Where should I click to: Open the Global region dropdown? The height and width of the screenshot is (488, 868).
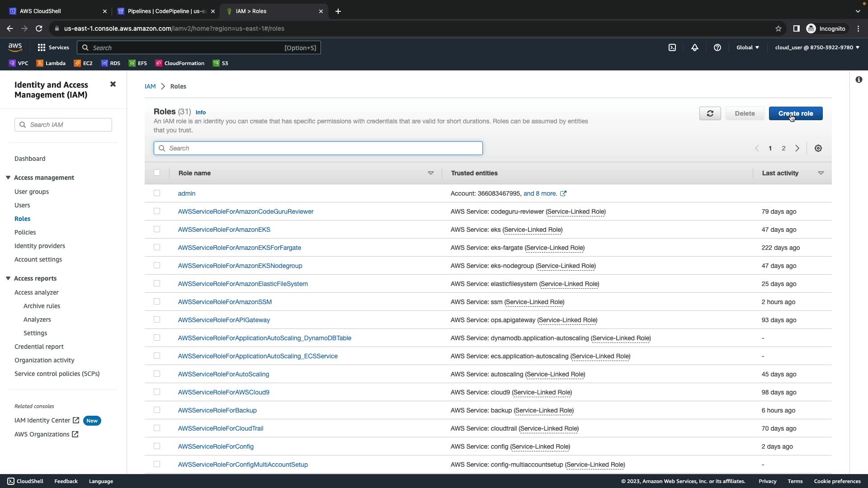pos(748,47)
